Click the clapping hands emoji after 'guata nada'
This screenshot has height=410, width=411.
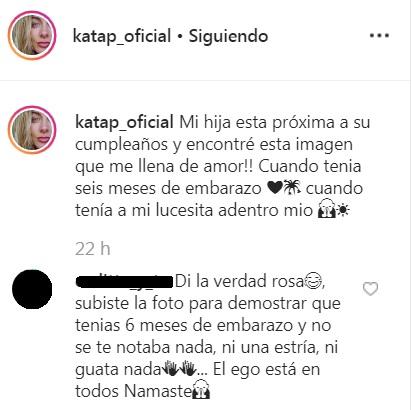[179, 369]
